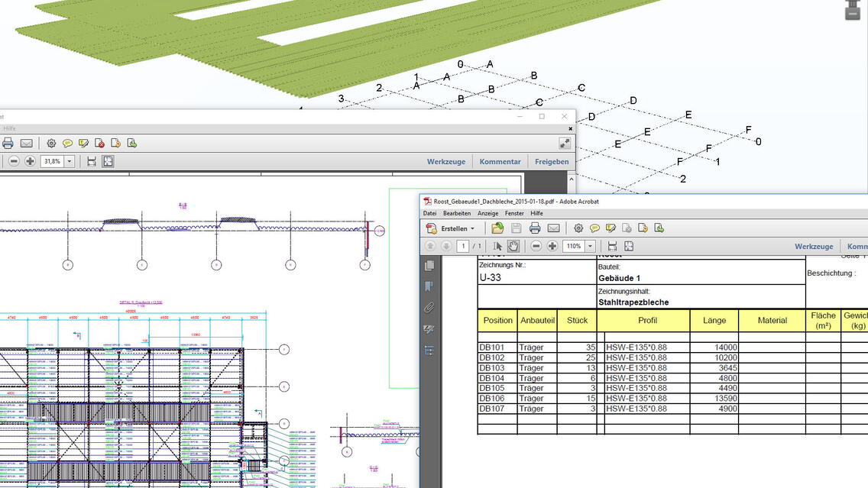Click highlight tool in back Acrobat window

83,144
